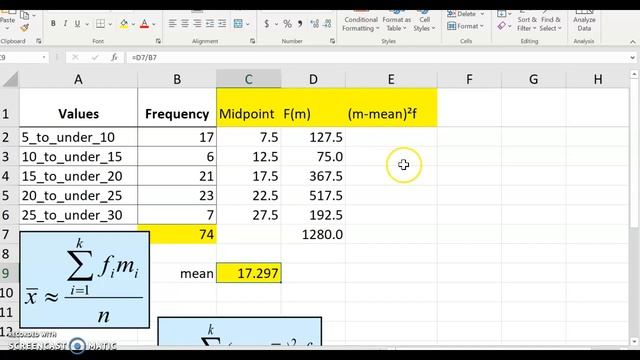
Task: Click the Cancel entry X icon
Action: click(75, 58)
